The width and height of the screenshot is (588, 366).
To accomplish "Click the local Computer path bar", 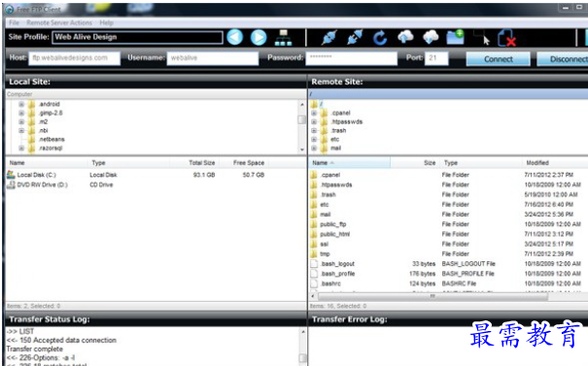I will point(156,94).
